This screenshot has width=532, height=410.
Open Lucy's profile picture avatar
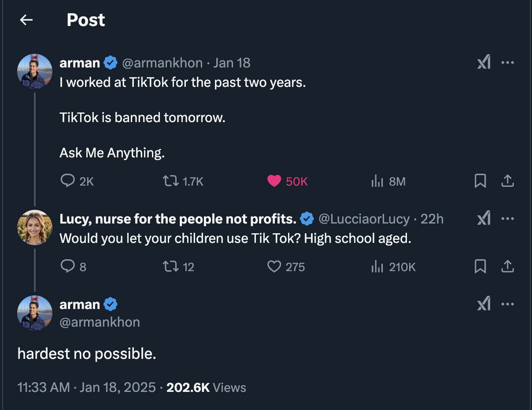35,227
